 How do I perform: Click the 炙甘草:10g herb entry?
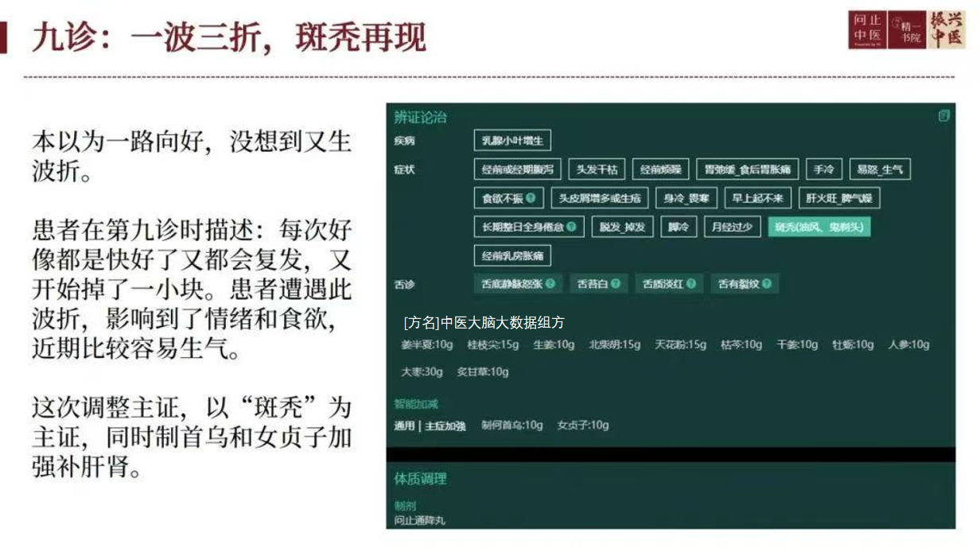tap(483, 371)
